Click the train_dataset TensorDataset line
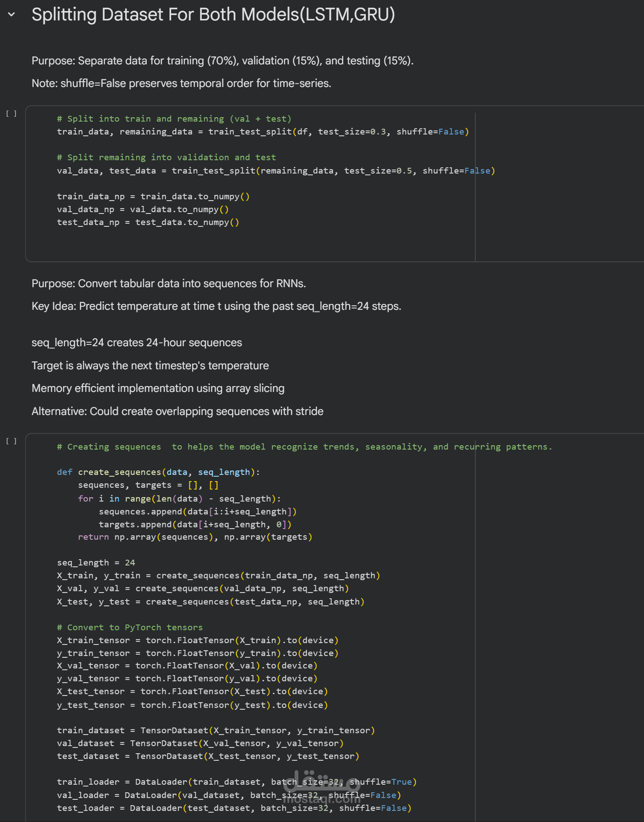 [x=216, y=731]
